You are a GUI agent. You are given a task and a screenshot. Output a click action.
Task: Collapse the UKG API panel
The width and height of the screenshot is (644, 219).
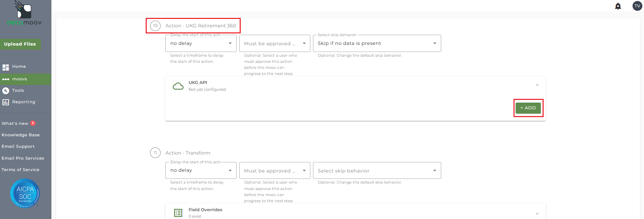click(x=537, y=85)
